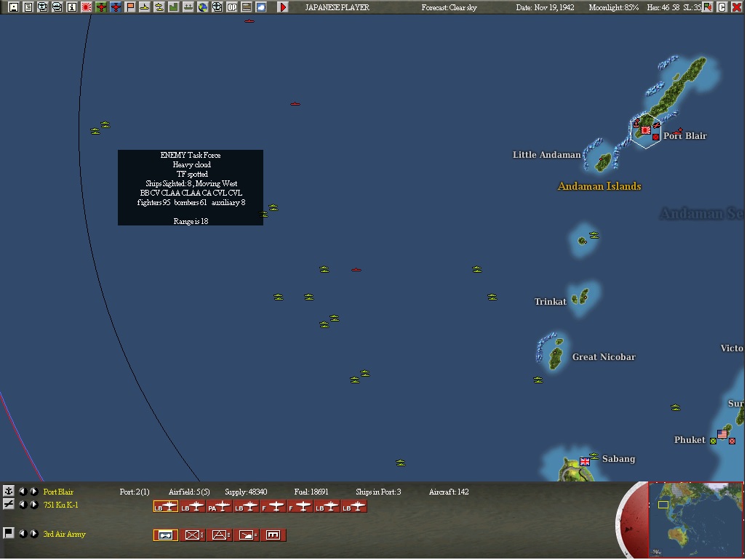This screenshot has height=560, width=747.
Task: Click the Japanese rising sun flag icon
Action: click(87, 7)
